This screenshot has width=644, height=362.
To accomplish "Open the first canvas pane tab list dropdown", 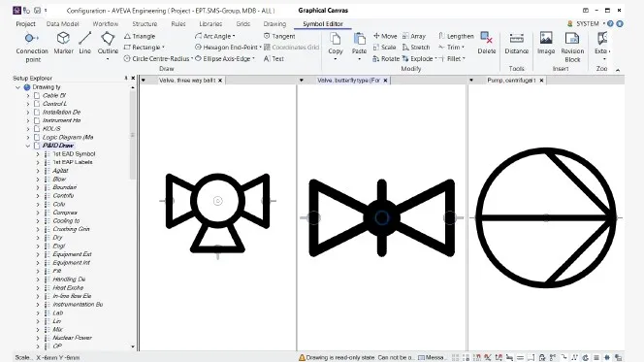I will [144, 81].
